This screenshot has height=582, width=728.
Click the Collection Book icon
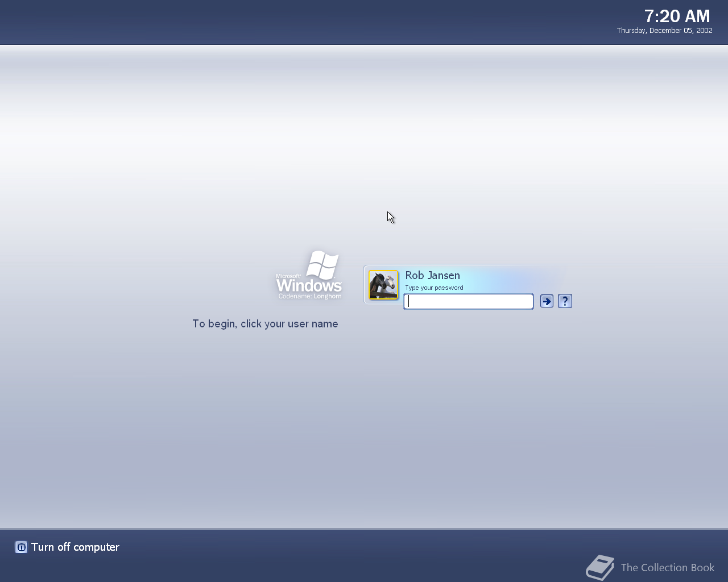600,567
